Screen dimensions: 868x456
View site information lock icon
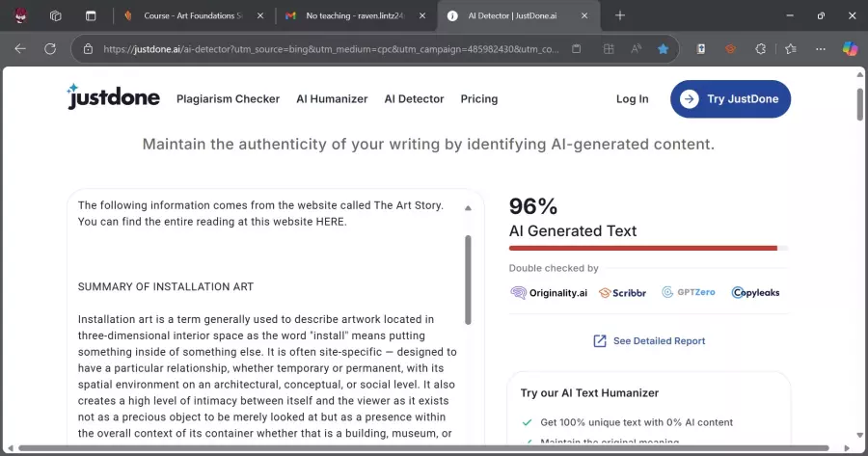(88, 49)
